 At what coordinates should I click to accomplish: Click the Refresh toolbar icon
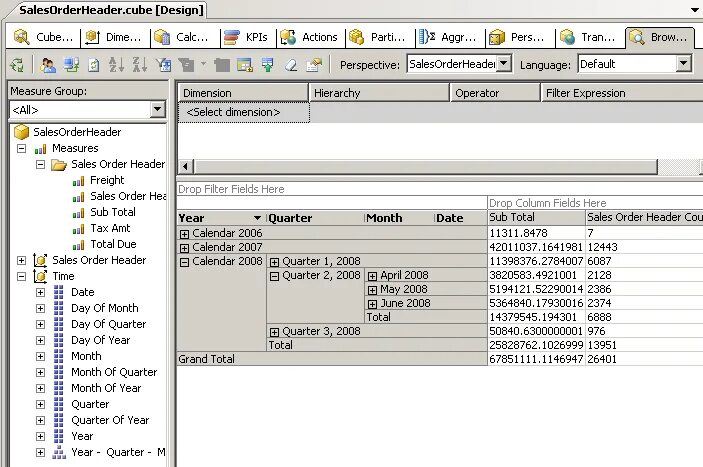94,65
